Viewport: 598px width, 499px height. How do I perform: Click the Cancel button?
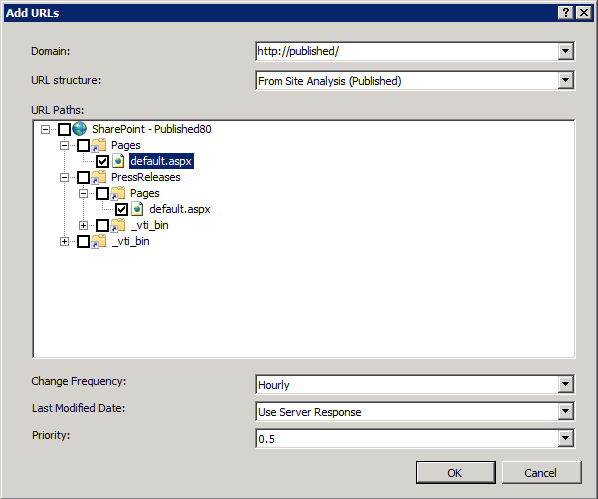coord(542,473)
